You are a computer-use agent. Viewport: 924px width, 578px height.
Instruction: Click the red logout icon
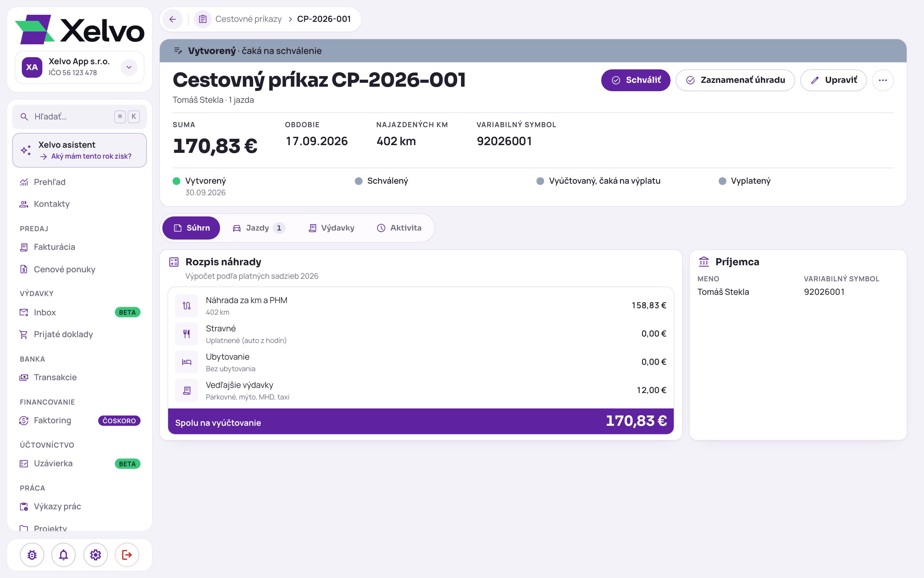(127, 555)
